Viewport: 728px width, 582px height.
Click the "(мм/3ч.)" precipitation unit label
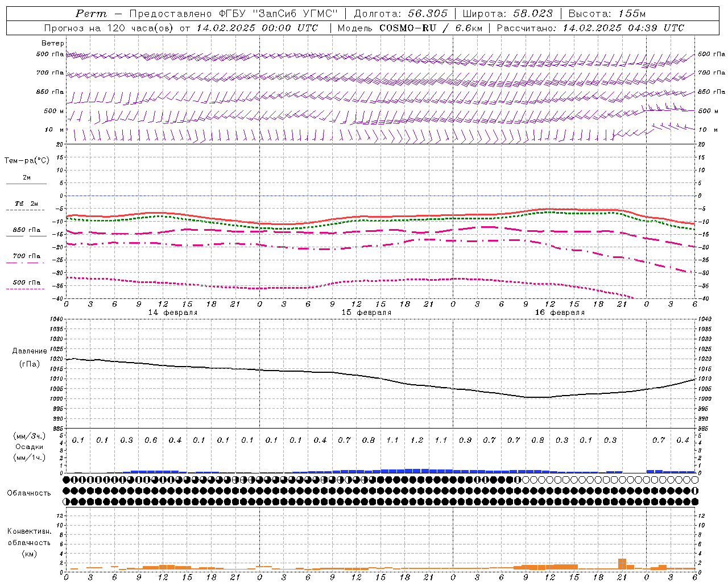point(30,435)
